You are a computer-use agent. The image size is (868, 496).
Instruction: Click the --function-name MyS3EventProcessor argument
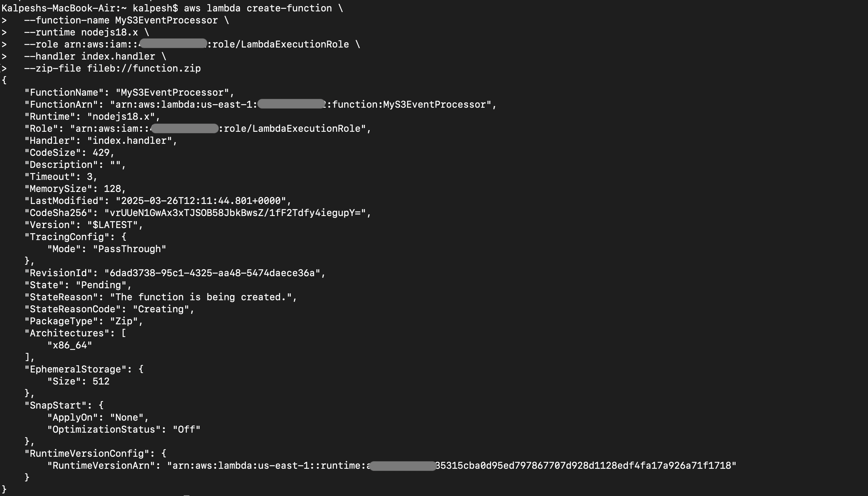point(126,20)
